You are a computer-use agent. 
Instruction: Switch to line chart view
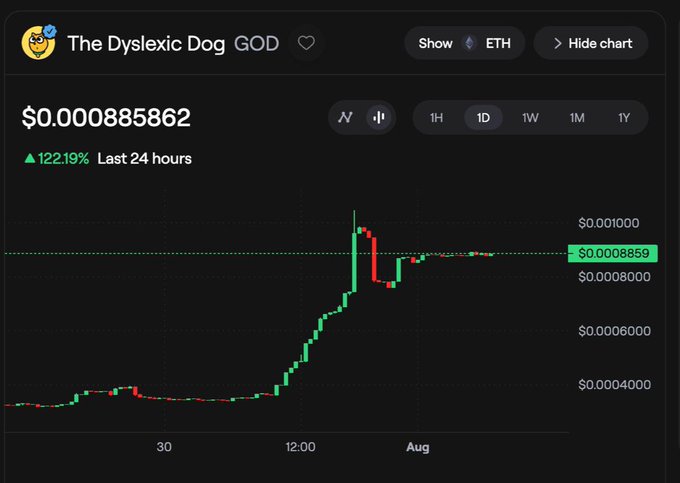[x=346, y=117]
